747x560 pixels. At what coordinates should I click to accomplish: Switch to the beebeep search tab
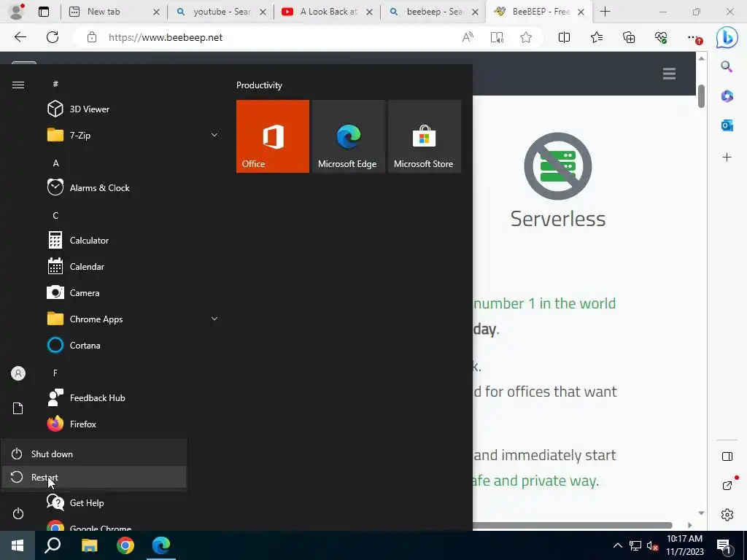(433, 12)
